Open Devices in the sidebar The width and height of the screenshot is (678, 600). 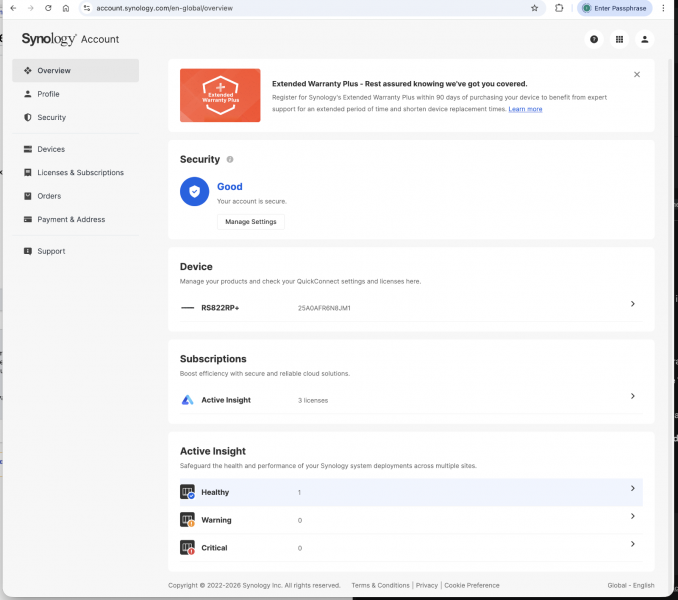(x=75, y=149)
